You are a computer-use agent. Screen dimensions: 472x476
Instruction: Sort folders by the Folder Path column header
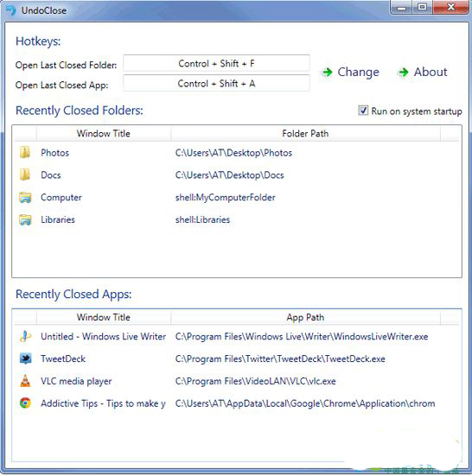pyautogui.click(x=305, y=134)
